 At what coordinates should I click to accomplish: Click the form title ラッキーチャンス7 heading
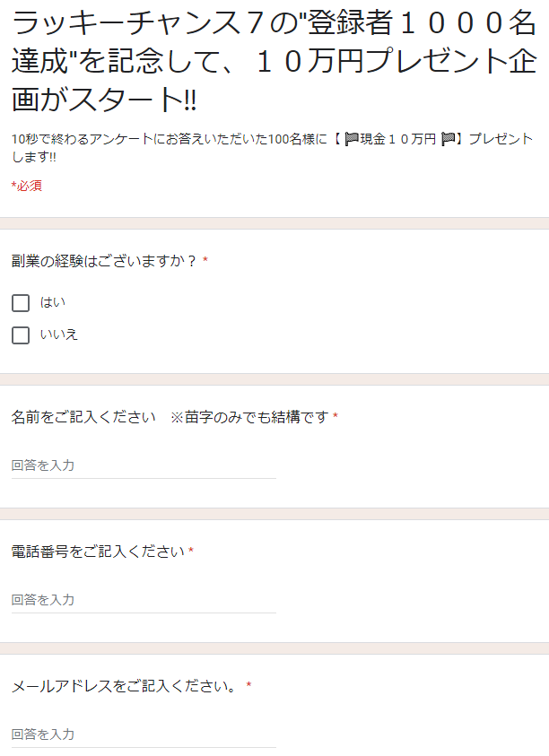coord(274,62)
